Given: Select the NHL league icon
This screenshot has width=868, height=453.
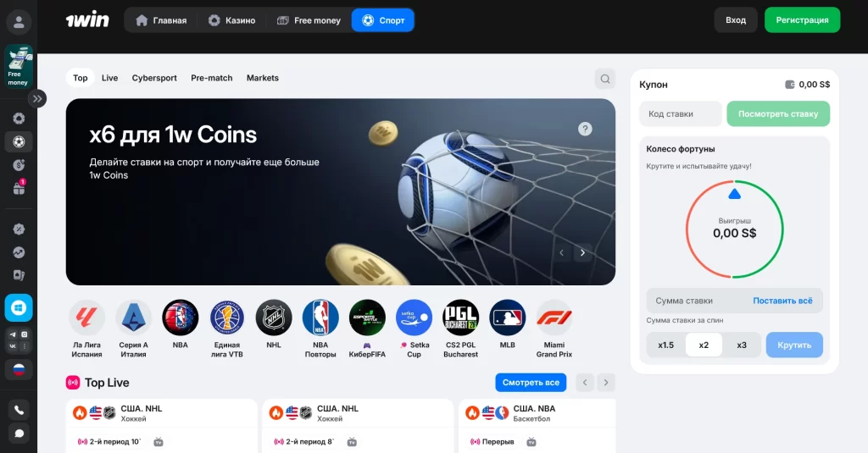Looking at the screenshot, I should pos(274,318).
